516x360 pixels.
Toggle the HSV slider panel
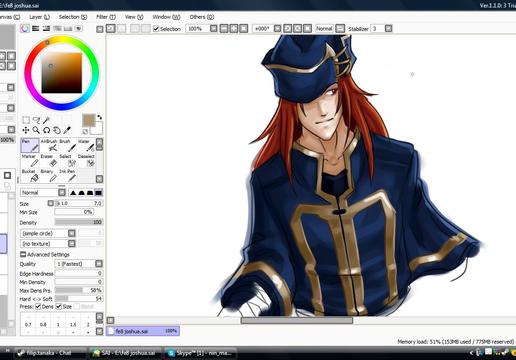(x=46, y=28)
